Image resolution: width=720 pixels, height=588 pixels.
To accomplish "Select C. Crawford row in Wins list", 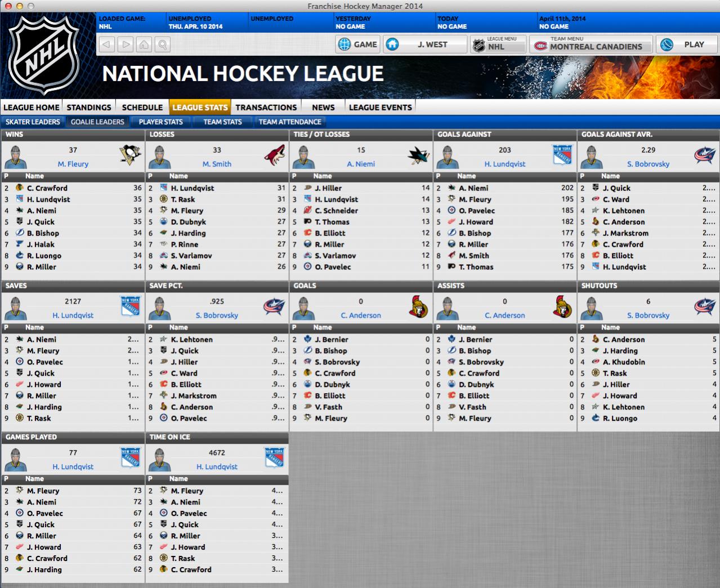I will pyautogui.click(x=73, y=188).
